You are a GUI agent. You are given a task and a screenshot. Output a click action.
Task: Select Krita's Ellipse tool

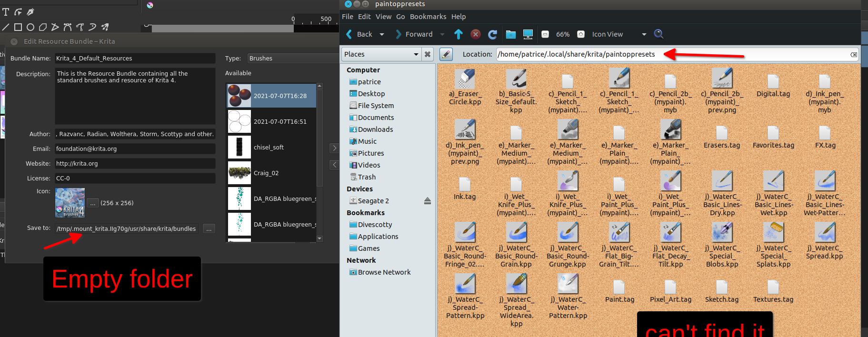pyautogui.click(x=30, y=27)
